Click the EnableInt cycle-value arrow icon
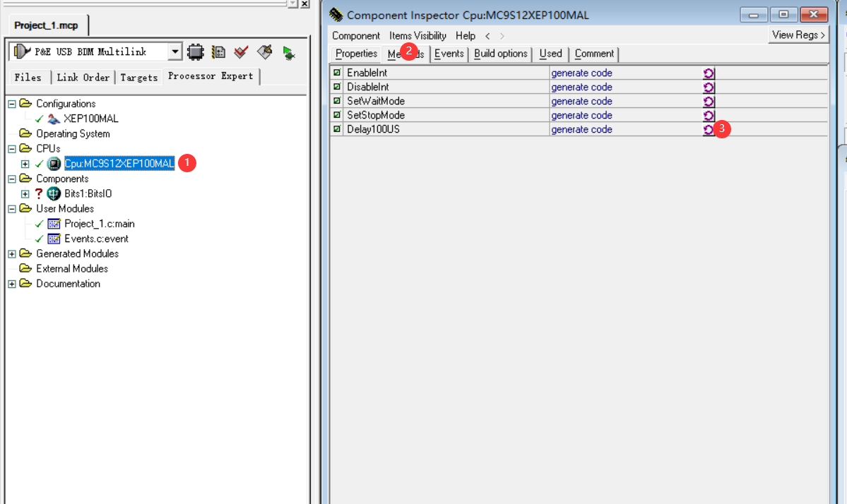The image size is (847, 504). (x=709, y=73)
